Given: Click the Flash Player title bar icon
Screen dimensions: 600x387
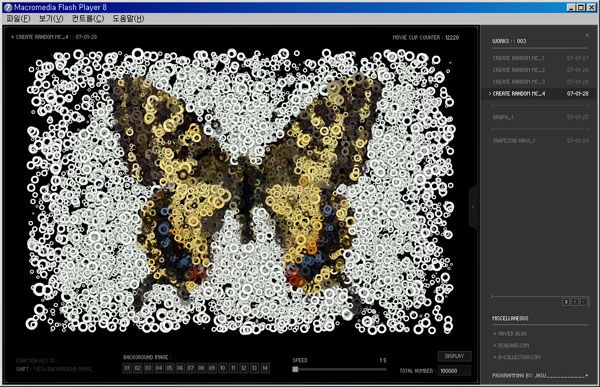Looking at the screenshot, I should pyautogui.click(x=8, y=7).
